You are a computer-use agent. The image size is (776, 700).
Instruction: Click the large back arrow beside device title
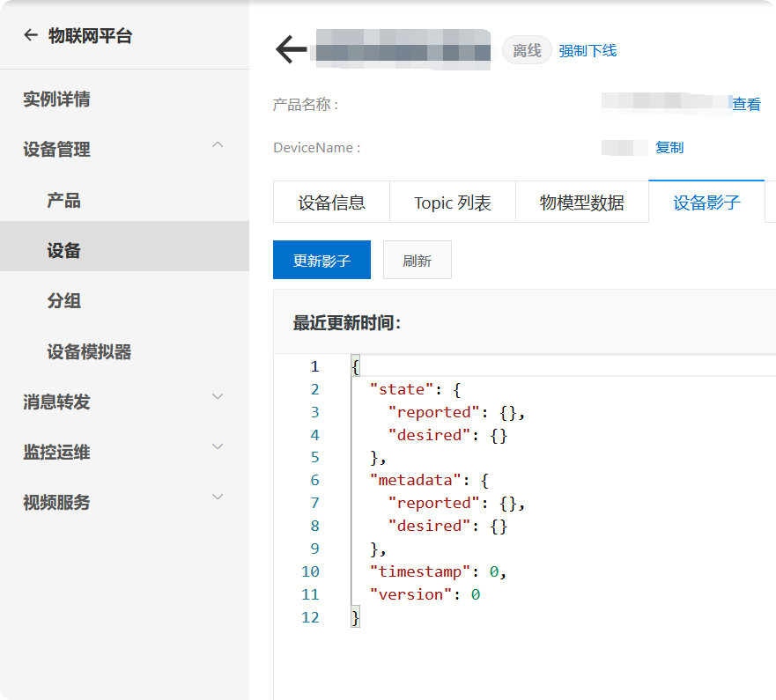coord(292,49)
